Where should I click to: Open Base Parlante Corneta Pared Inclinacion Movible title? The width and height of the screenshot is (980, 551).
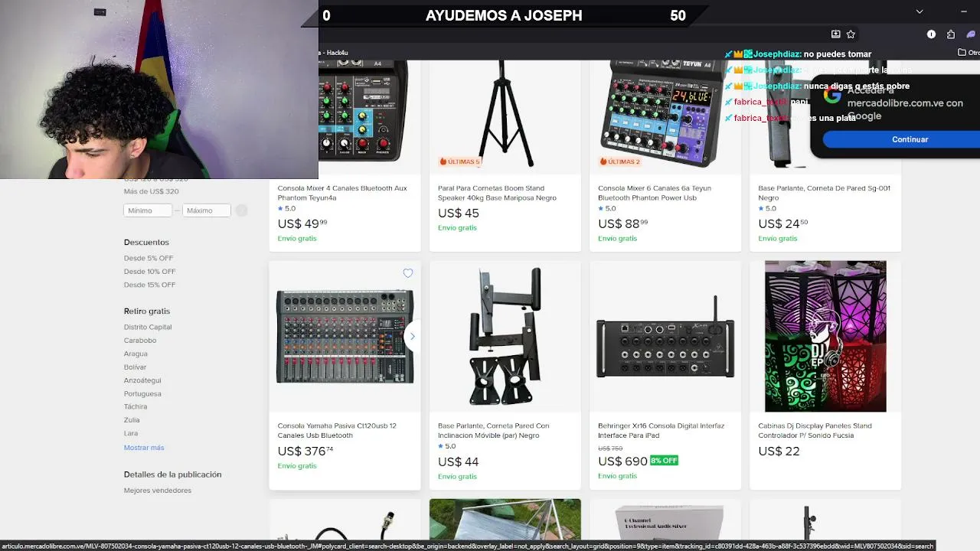click(494, 430)
